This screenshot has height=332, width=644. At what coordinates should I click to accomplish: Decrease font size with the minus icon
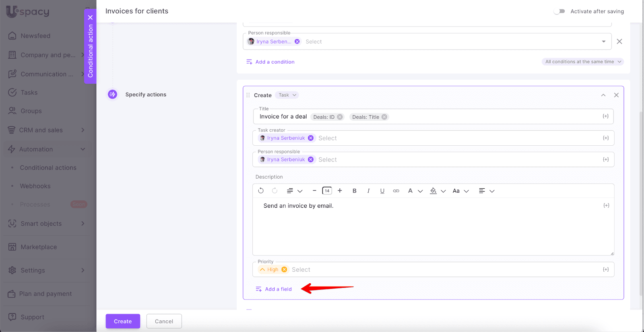pos(314,191)
